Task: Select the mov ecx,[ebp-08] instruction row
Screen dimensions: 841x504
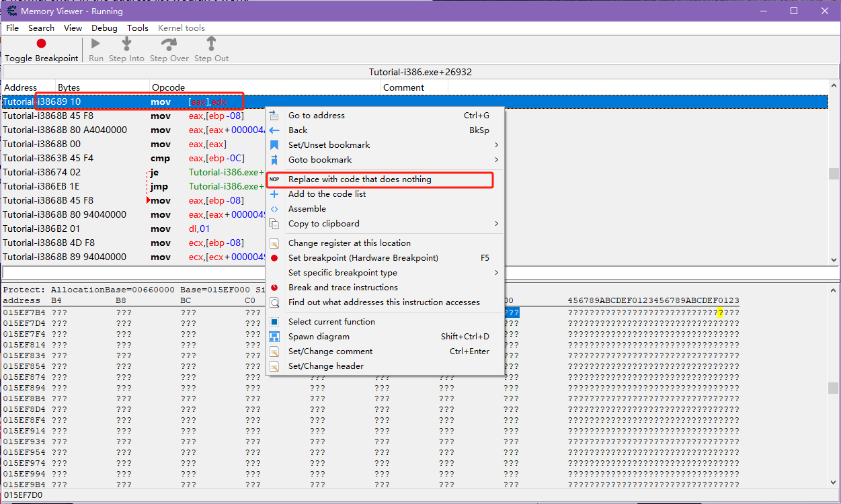Action: coord(415,243)
